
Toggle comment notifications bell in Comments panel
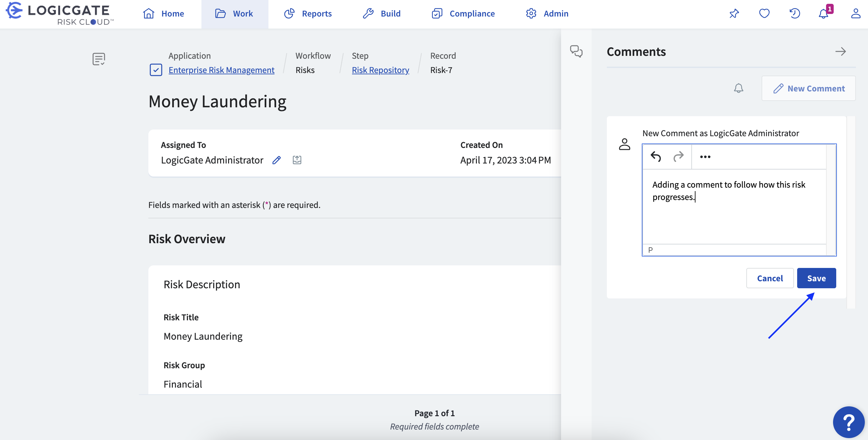739,88
